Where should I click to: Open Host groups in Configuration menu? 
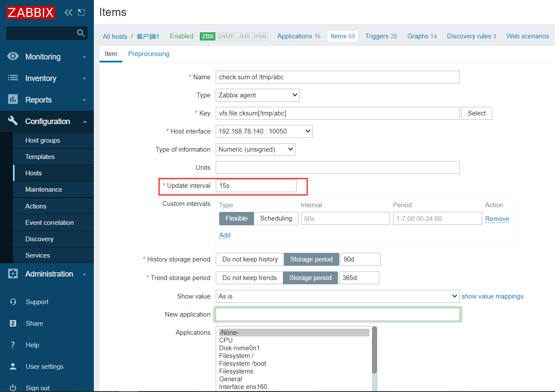(x=53, y=140)
